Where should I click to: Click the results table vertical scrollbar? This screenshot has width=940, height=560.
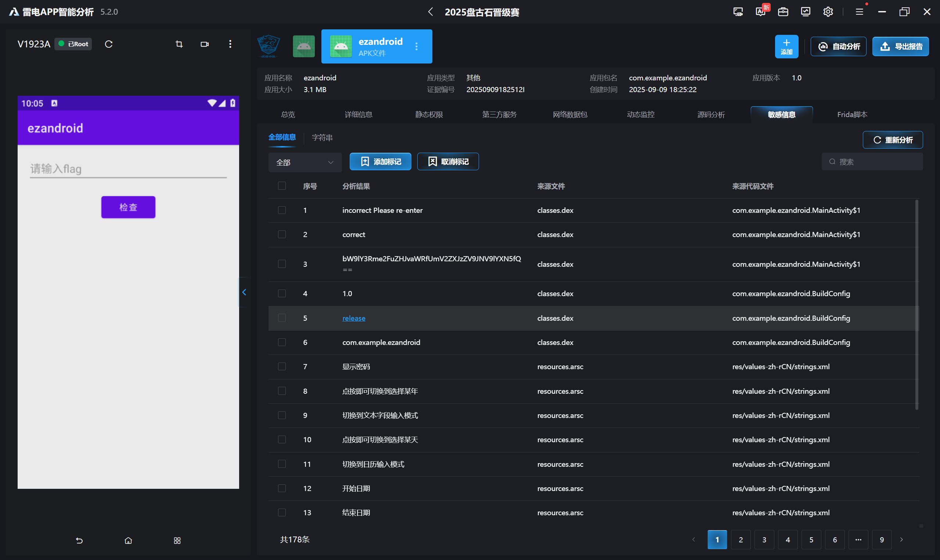point(916,304)
